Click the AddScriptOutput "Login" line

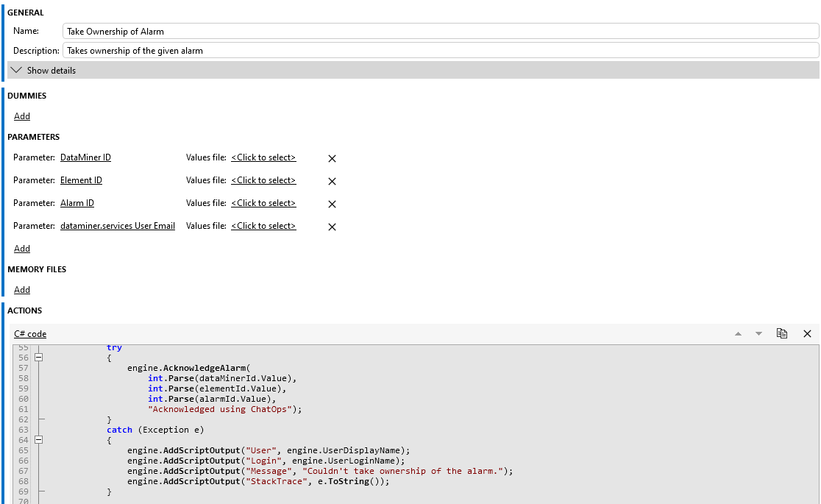click(266, 461)
